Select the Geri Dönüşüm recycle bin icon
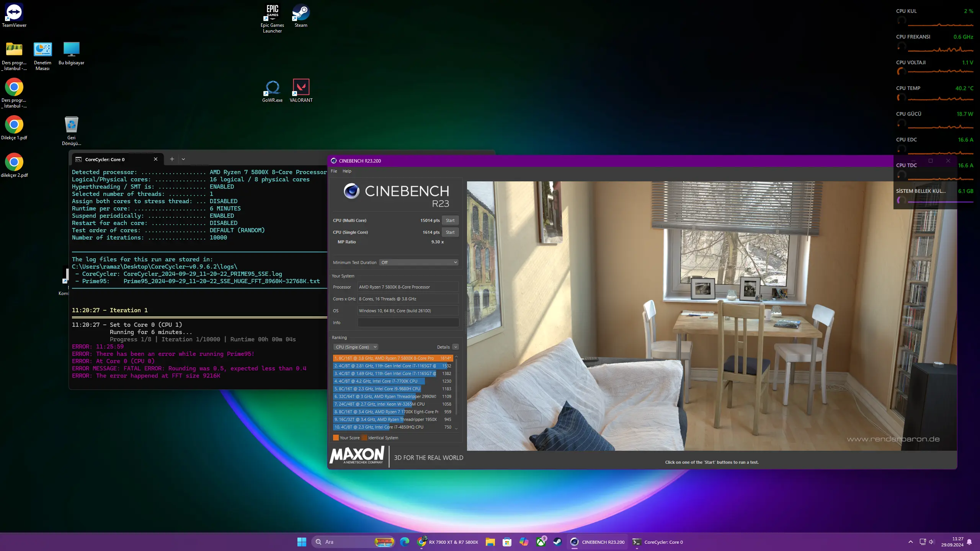 click(72, 131)
